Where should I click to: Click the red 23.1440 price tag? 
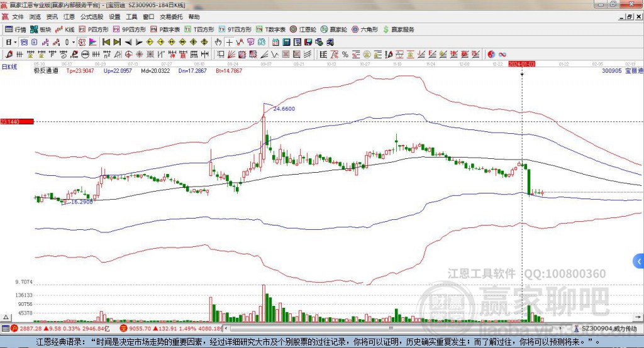tap(17, 121)
